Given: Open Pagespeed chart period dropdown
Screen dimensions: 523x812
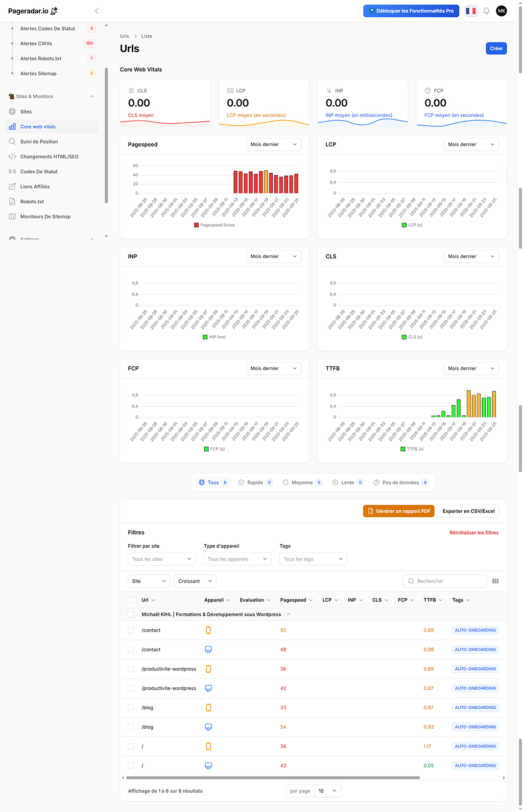Looking at the screenshot, I should coord(273,145).
